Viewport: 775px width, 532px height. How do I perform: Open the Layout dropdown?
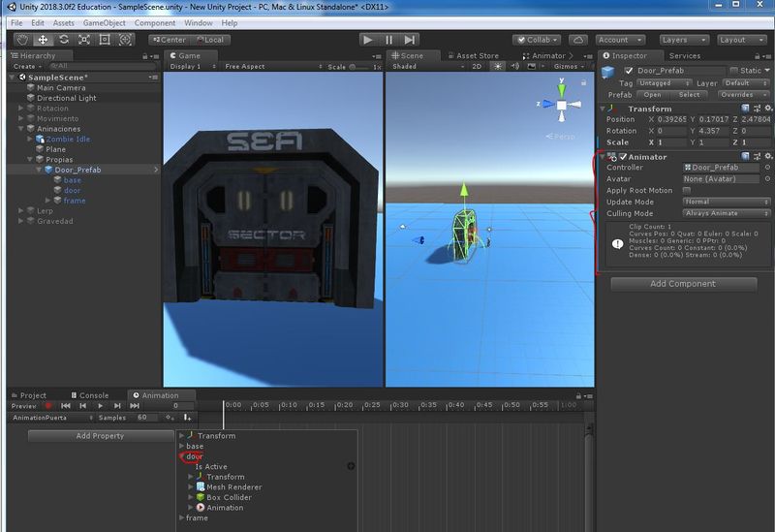pos(742,40)
